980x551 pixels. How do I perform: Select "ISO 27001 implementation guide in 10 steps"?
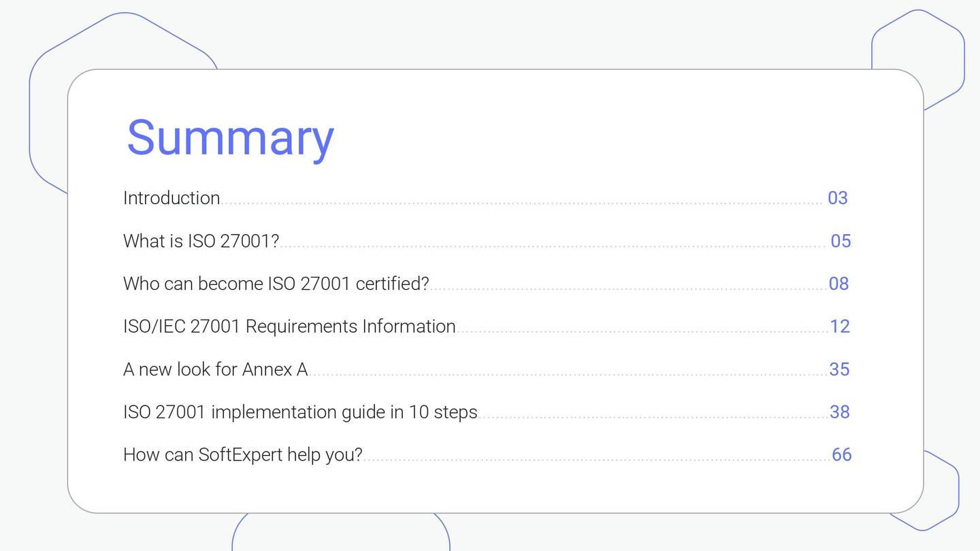pyautogui.click(x=300, y=412)
